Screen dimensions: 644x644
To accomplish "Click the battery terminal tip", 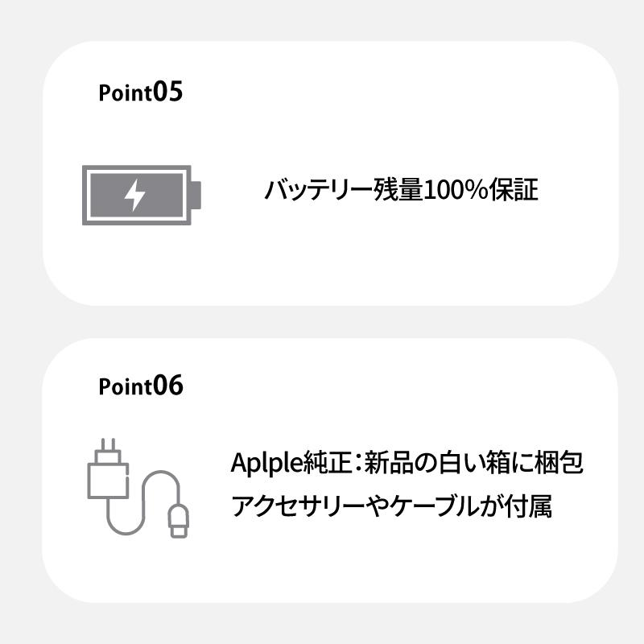I will (196, 195).
